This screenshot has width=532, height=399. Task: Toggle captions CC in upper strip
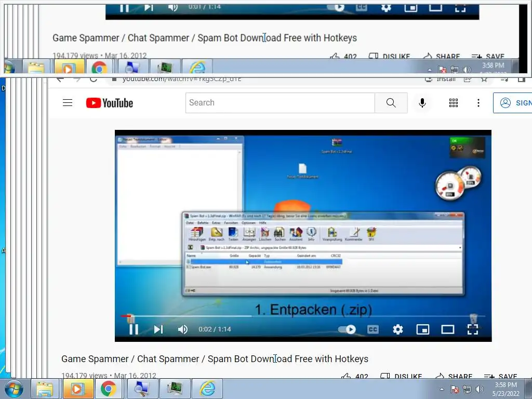(362, 7)
